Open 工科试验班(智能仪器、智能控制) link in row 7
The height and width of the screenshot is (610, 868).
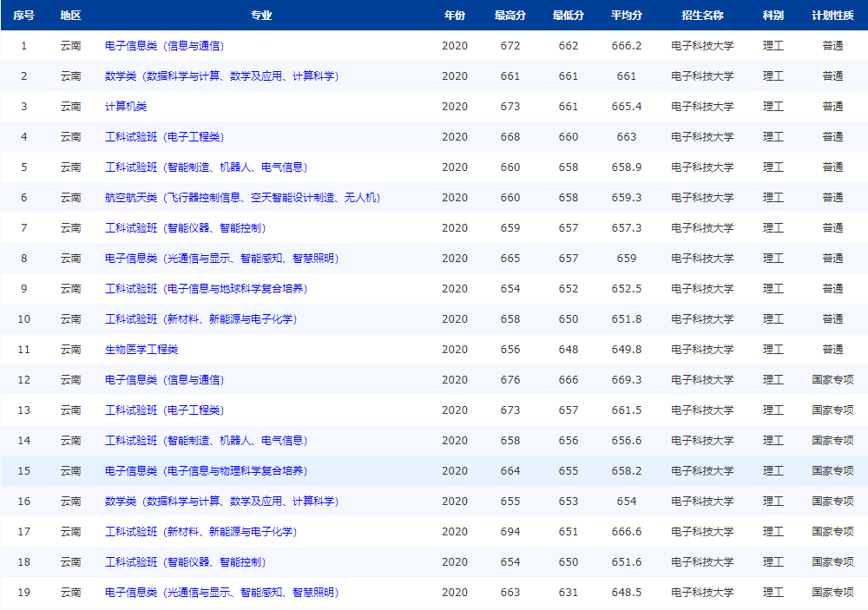186,228
